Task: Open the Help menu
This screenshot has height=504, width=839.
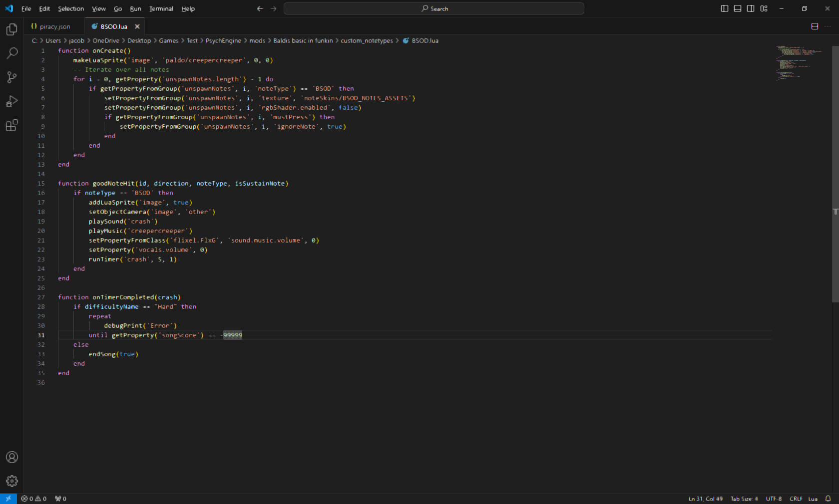Action: pos(188,8)
